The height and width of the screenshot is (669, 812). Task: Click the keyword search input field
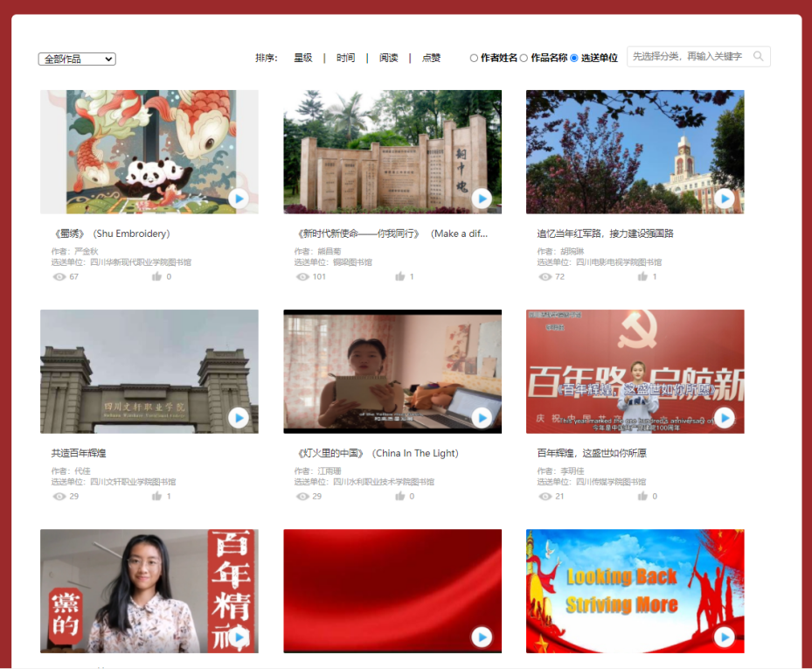(687, 57)
